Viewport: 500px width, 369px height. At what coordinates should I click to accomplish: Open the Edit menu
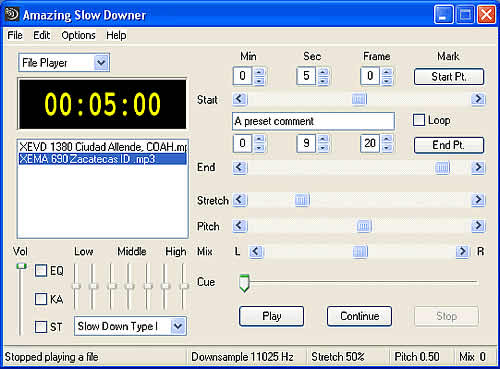(x=41, y=35)
